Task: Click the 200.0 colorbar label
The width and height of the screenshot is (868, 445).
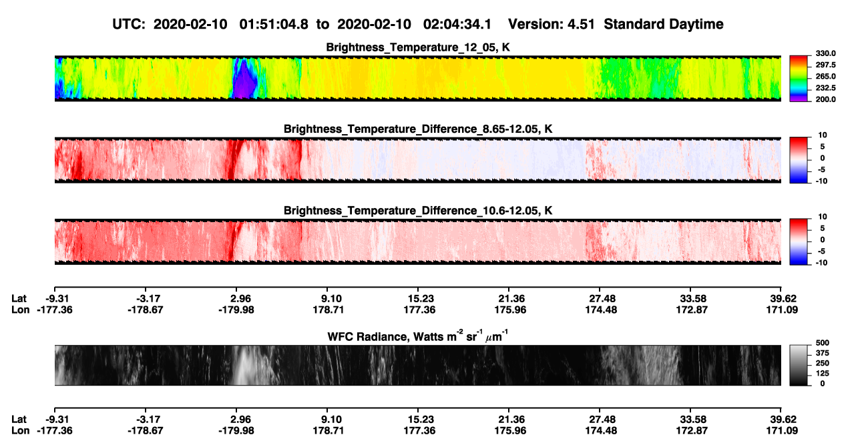Action: (x=825, y=99)
